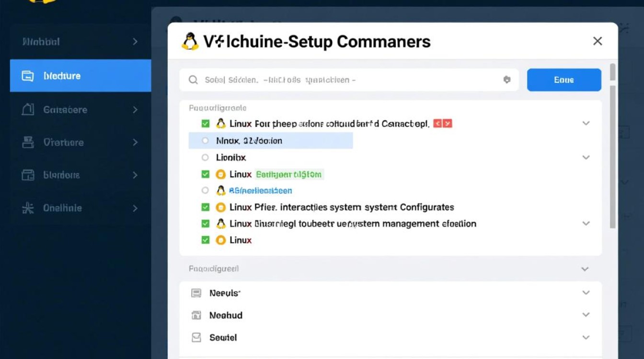Select the Lionibx radio button
Image resolution: width=644 pixels, height=359 pixels.
coord(206,157)
